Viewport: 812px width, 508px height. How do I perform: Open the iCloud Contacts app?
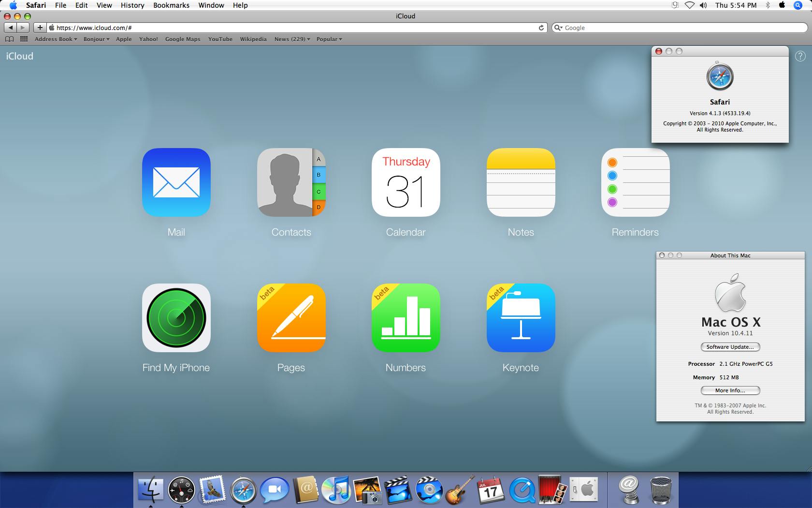pyautogui.click(x=291, y=182)
